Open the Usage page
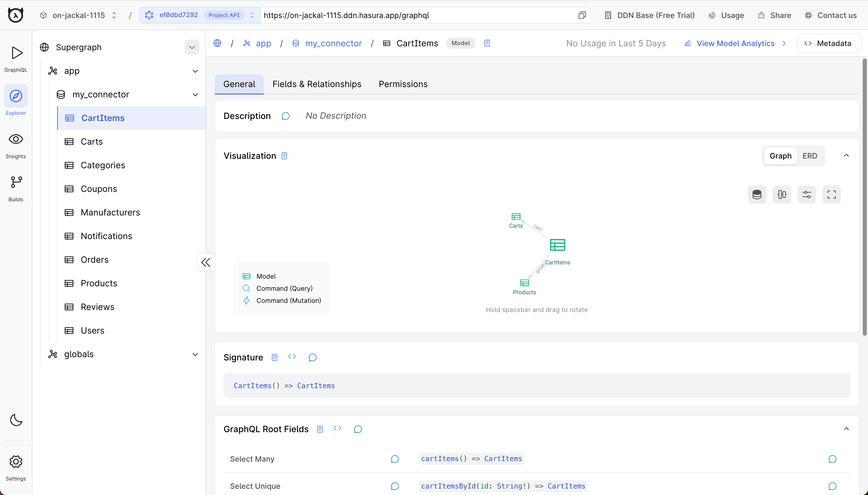This screenshot has height=495, width=868. coord(726,15)
